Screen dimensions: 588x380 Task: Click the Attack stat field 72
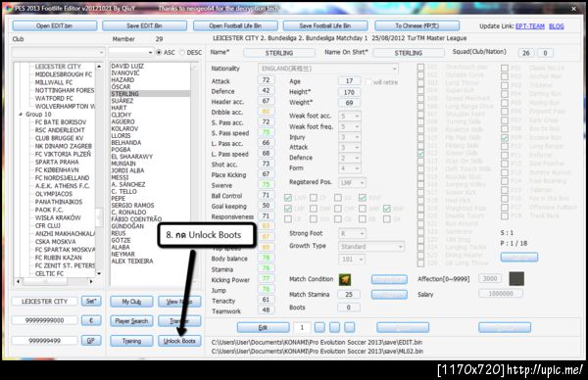click(266, 80)
